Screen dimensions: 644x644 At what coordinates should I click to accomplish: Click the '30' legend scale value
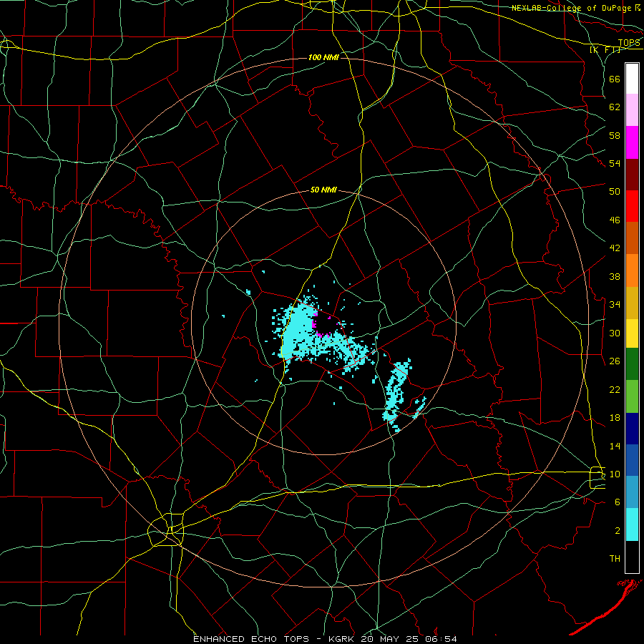615,333
